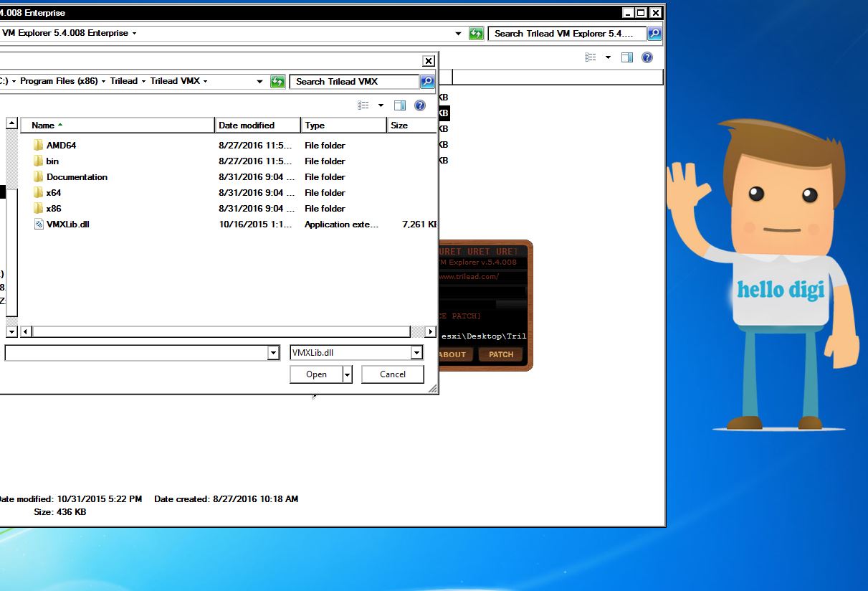The image size is (868, 591).
Task: Click the 7,261 KB size value
Action: (x=419, y=224)
